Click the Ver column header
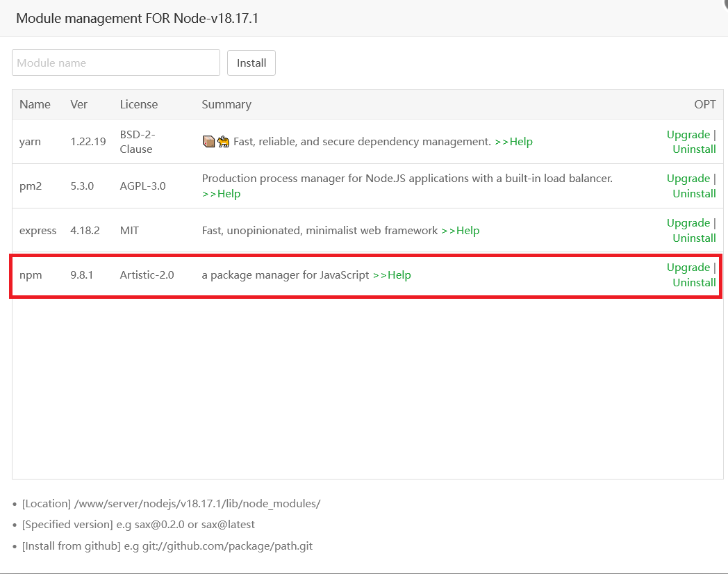This screenshot has height=574, width=728. [x=79, y=104]
